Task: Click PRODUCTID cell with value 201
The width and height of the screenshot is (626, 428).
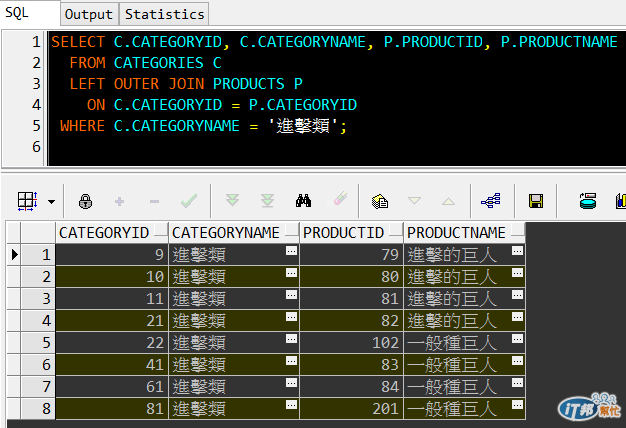Action: (351, 408)
